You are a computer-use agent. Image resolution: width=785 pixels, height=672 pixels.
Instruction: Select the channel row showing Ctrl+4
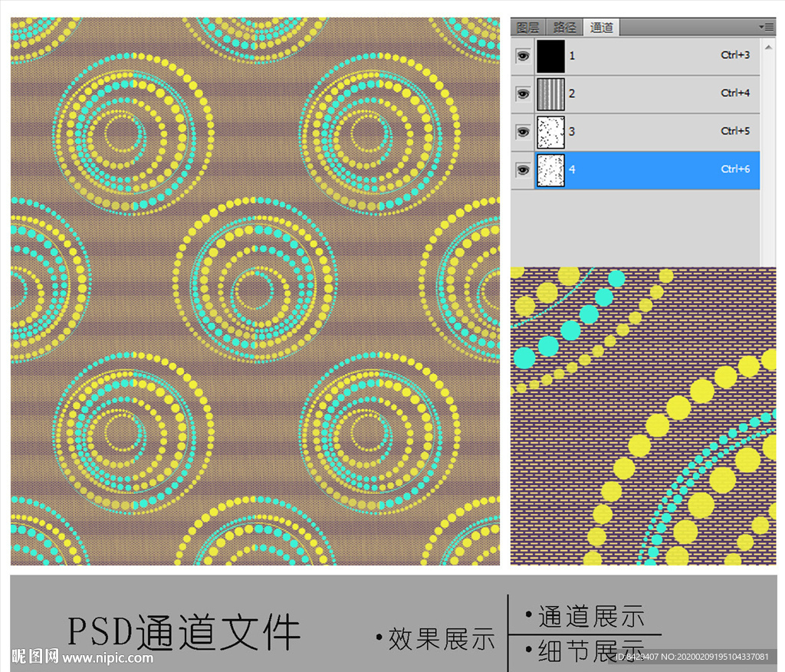tap(635, 94)
